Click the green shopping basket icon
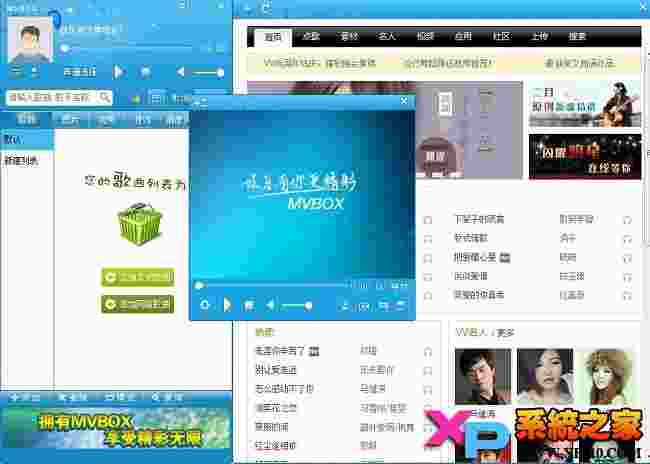650x464 pixels. (x=140, y=223)
